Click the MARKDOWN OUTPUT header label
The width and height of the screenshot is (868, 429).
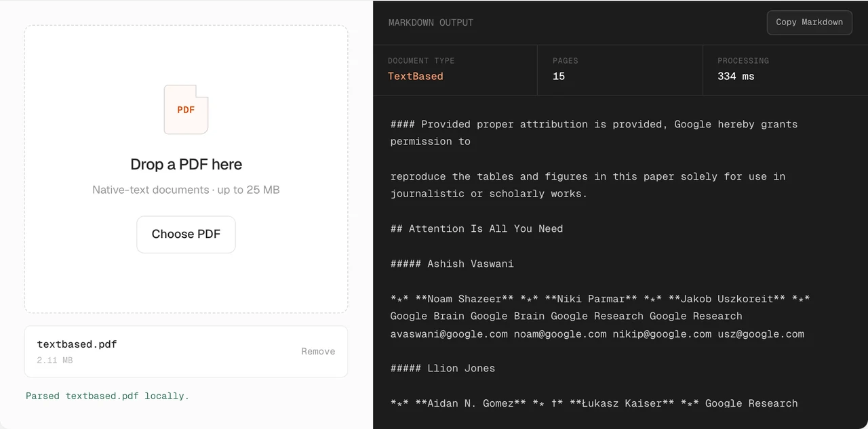(x=431, y=22)
